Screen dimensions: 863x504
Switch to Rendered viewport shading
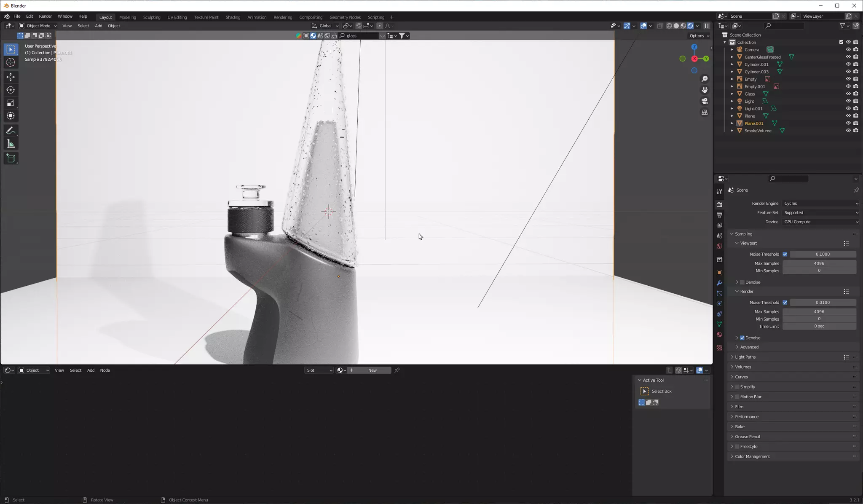(690, 26)
